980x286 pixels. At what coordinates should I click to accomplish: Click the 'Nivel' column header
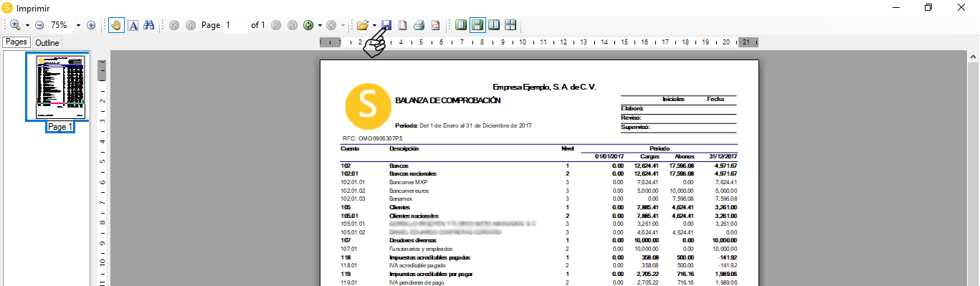(568, 149)
